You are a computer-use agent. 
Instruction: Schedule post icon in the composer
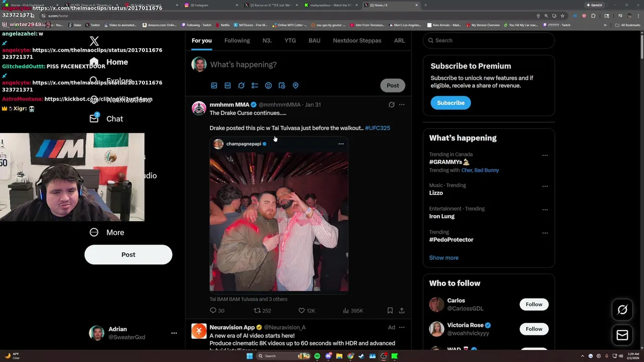pyautogui.click(x=282, y=85)
